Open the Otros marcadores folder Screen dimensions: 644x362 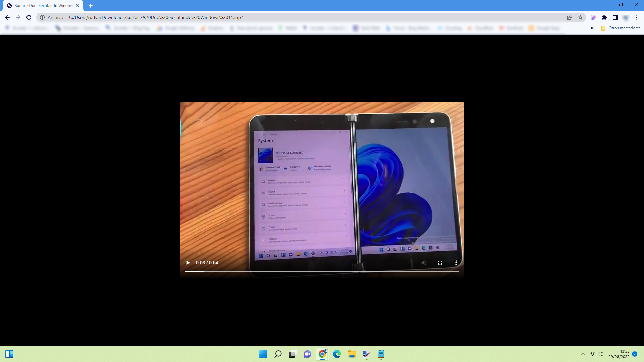[621, 28]
